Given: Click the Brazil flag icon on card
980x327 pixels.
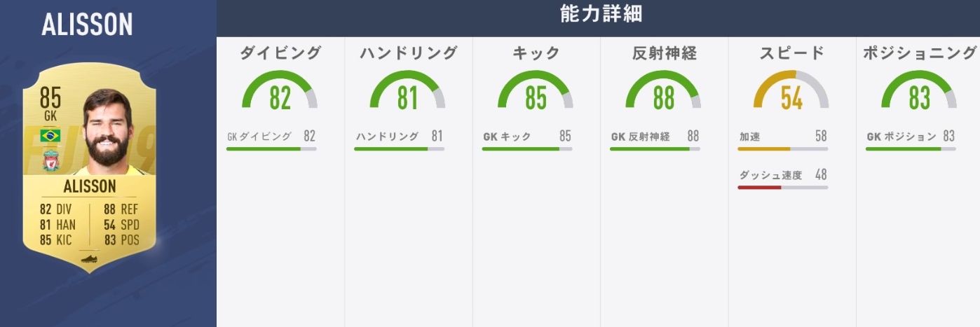Looking at the screenshot, I should coord(50,136).
